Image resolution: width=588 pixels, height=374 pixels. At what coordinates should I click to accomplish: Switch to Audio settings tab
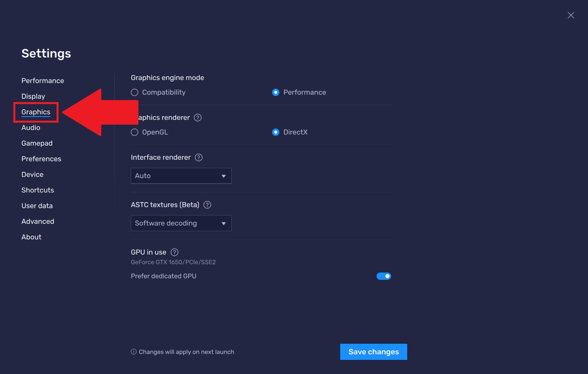click(31, 128)
